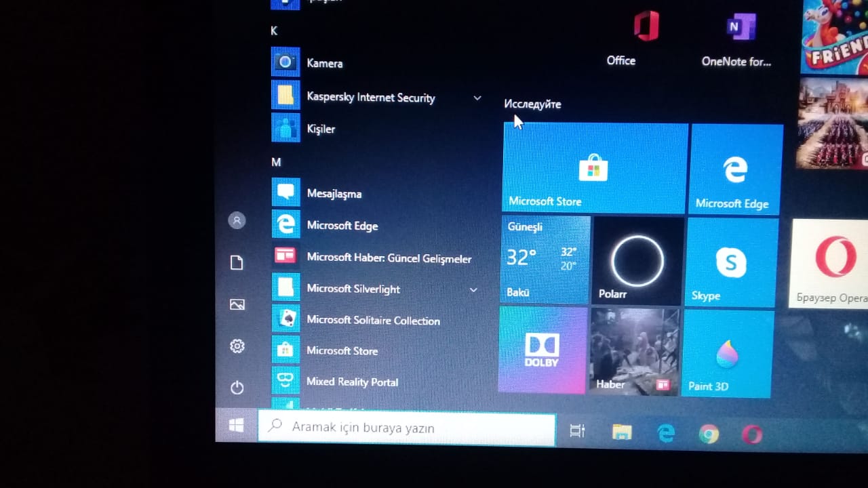Screen dimensions: 868x488
Task: Open the Microsoft Edge tile
Action: click(x=735, y=169)
